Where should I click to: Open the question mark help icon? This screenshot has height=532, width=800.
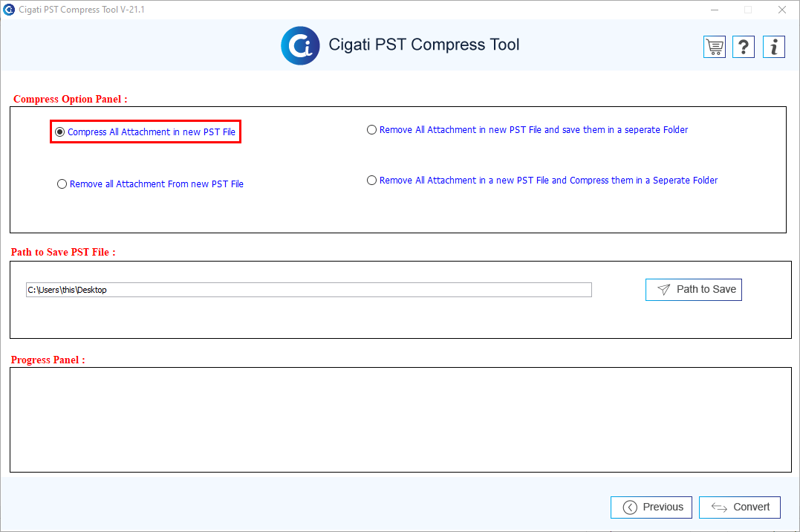pyautogui.click(x=744, y=47)
